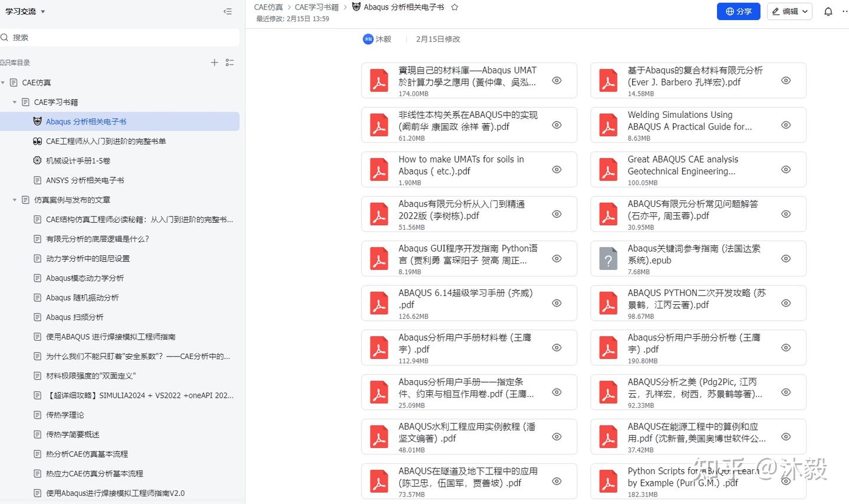This screenshot has width=849, height=504.
Task: Preview Great ABAQUS CAE analysis via eye icon
Action: tap(786, 169)
